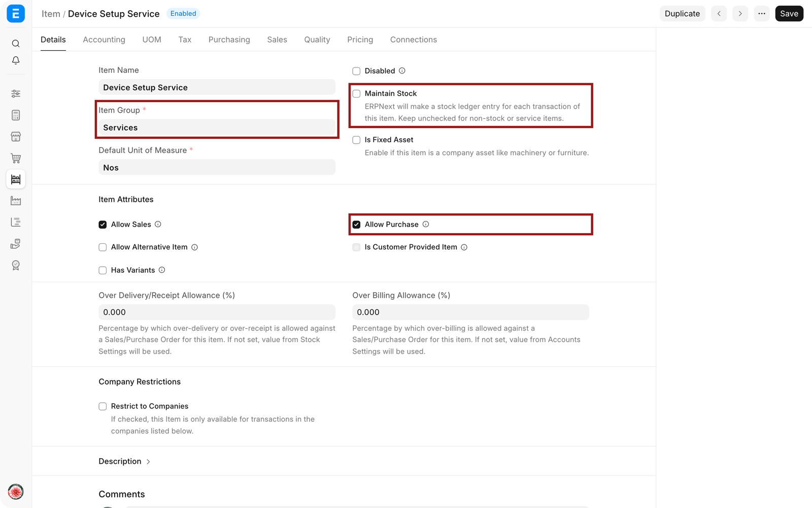This screenshot has width=812, height=508.
Task: Open the factory manufacturing icon in sidebar
Action: pyautogui.click(x=16, y=201)
